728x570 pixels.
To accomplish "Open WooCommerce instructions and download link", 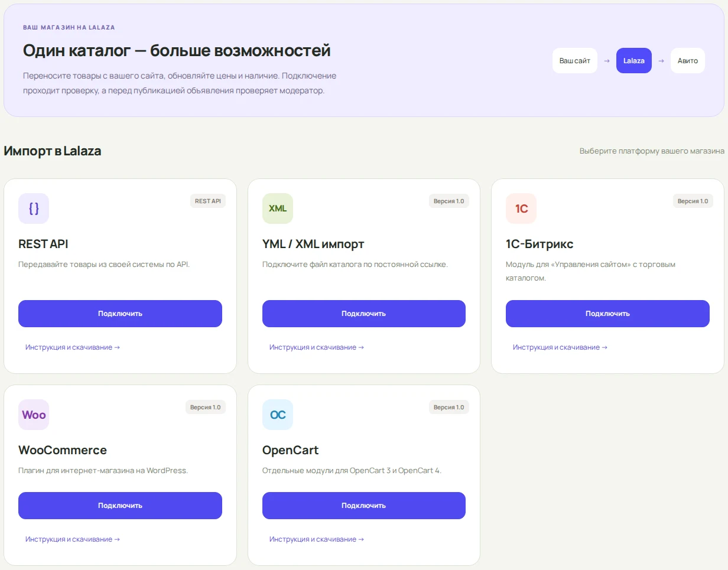I will click(73, 539).
